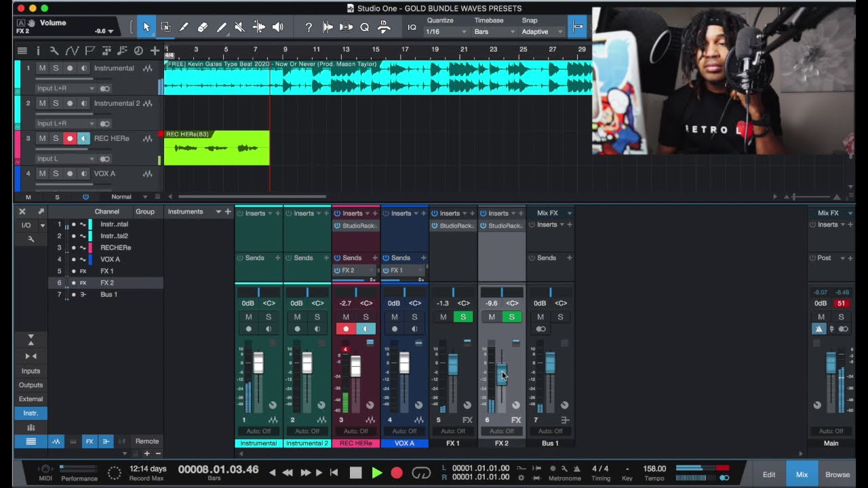
Task: Open Instrumental track Input L+R dropdown
Action: point(66,88)
